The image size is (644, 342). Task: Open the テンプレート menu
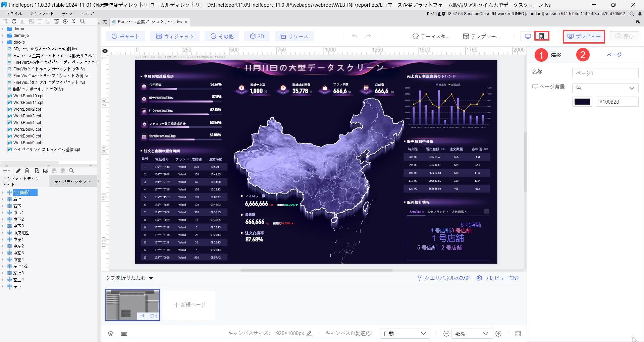click(42, 13)
